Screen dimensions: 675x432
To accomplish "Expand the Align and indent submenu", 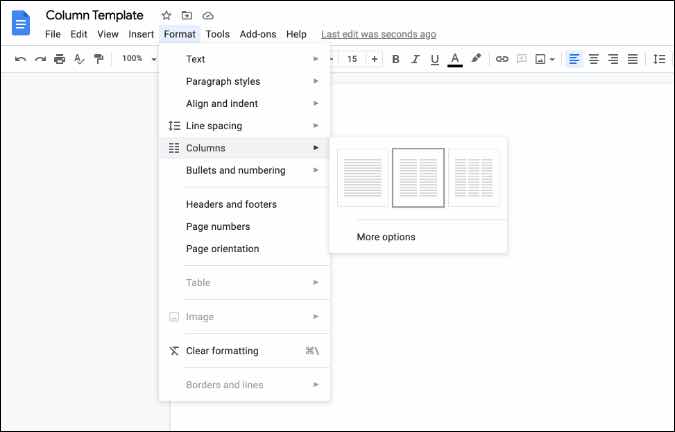I will tap(244, 104).
